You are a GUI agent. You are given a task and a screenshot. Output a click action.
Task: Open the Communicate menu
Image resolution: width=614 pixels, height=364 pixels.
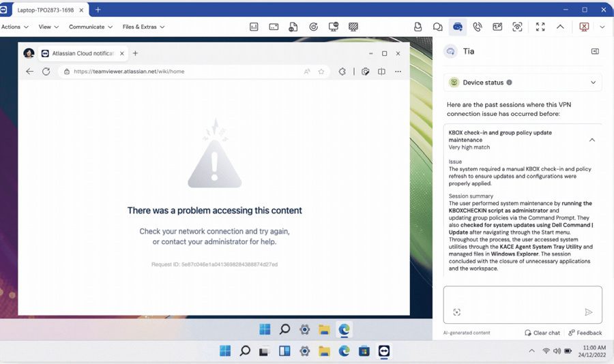[91, 27]
